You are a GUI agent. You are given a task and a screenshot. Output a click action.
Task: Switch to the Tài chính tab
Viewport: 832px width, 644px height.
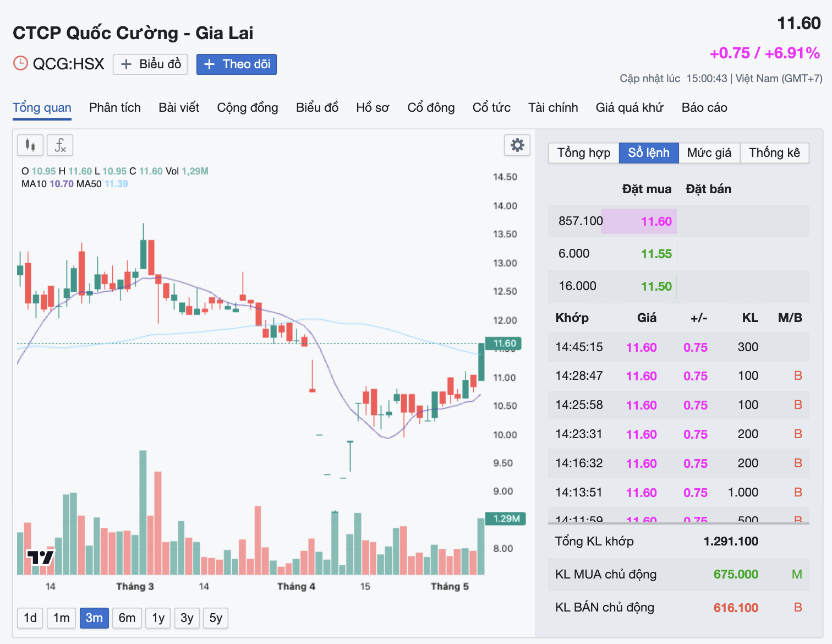553,108
